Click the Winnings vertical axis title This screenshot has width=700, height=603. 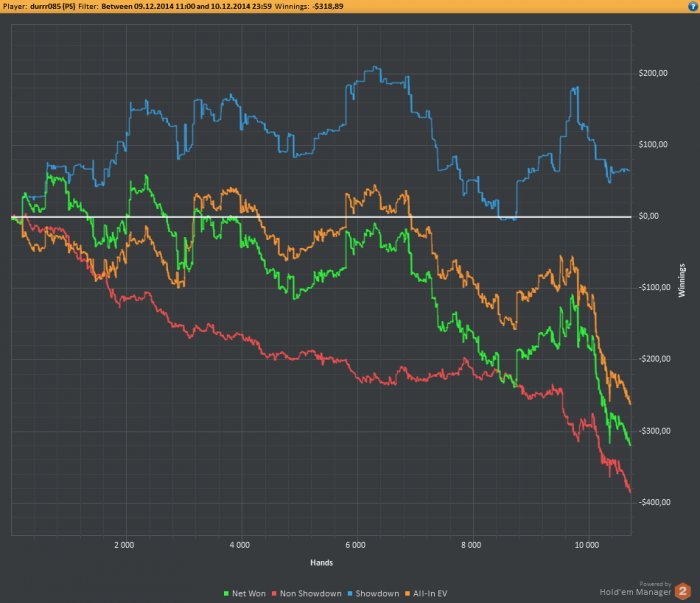681,281
